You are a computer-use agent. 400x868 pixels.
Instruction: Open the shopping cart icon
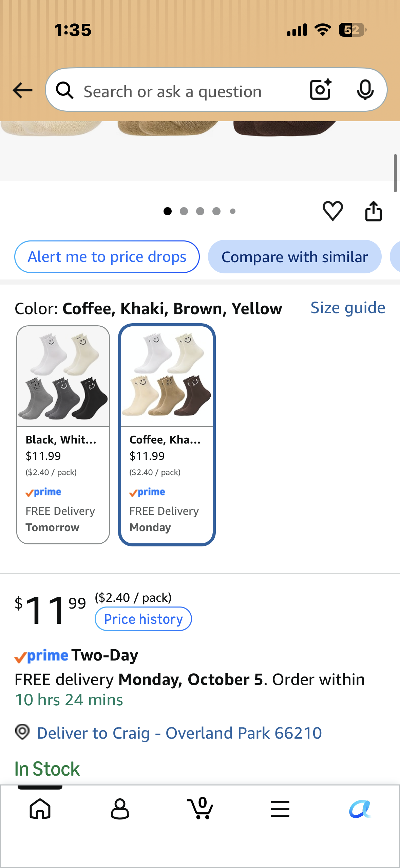(x=200, y=808)
